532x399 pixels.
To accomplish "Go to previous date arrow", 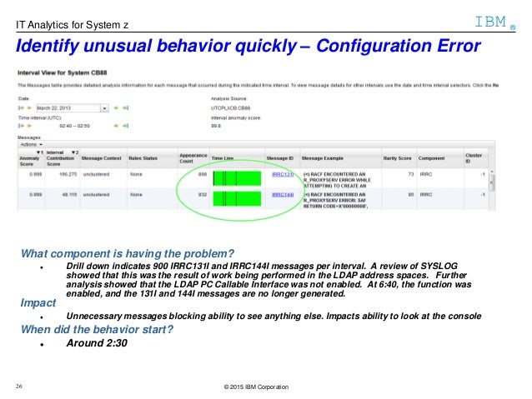I will click(29, 107).
